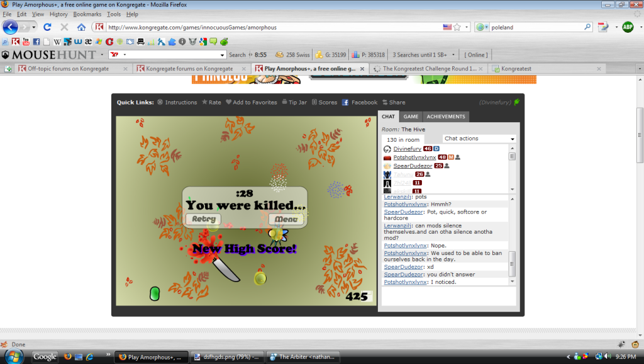
Task: Click the MouseHunt shield logo icon
Action: 5,55
